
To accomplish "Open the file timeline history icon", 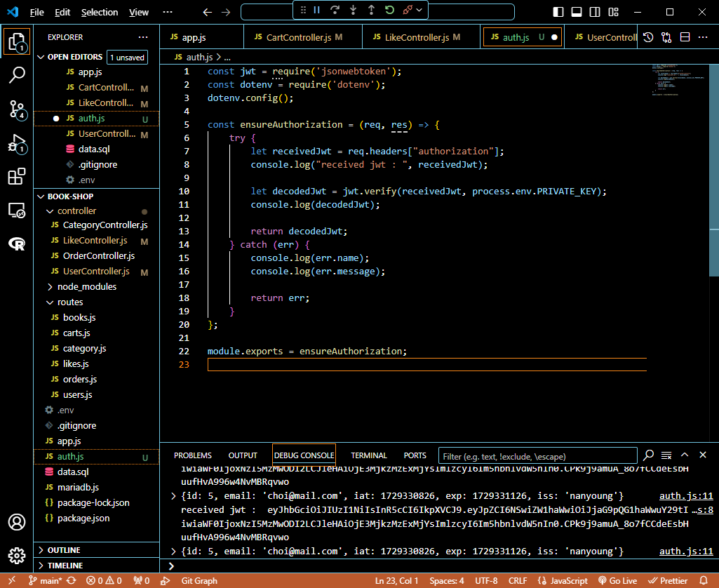I will coord(648,37).
